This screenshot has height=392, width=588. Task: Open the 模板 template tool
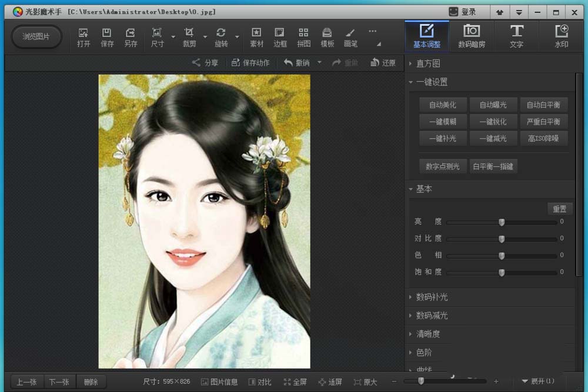tap(327, 38)
